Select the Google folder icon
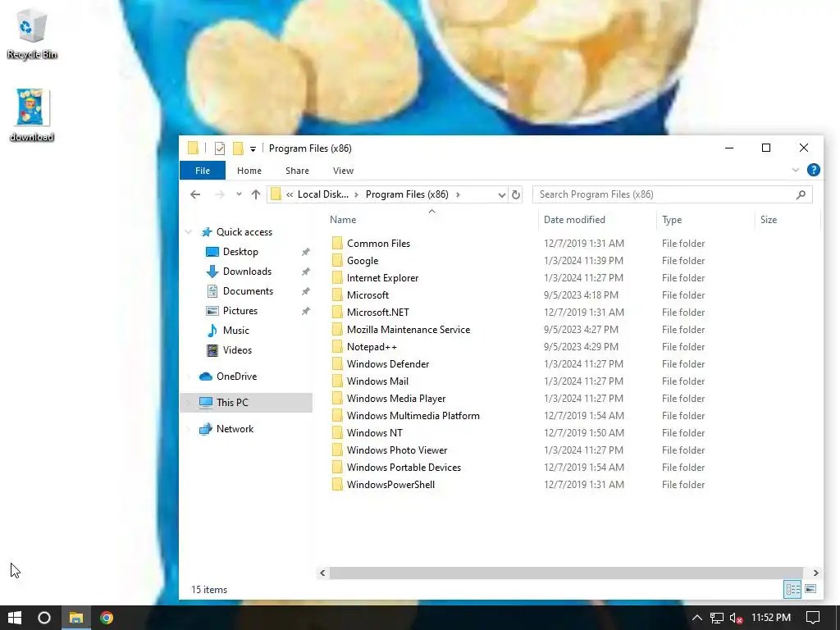This screenshot has height=630, width=840. [337, 260]
